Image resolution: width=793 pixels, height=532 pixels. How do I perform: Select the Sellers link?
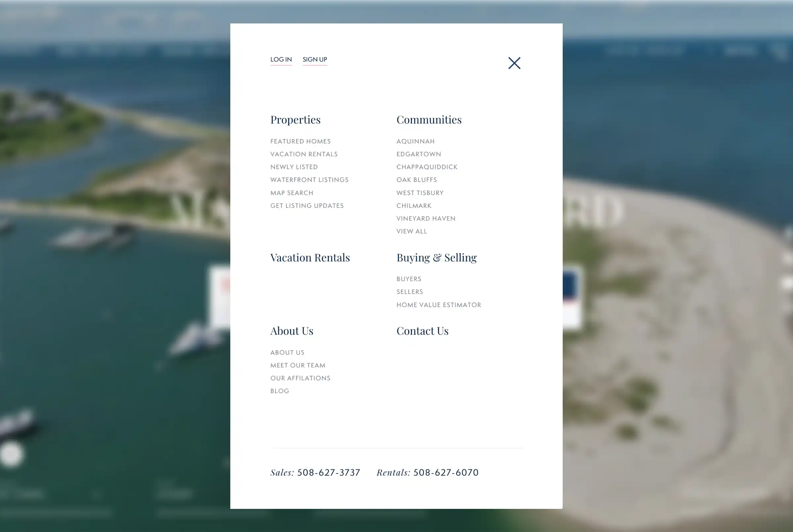tap(410, 292)
